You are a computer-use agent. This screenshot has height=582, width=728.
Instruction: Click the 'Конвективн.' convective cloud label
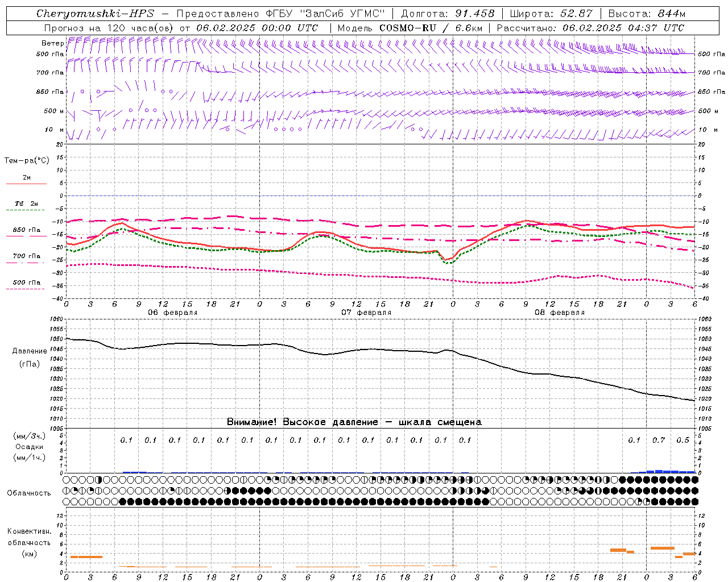29,531
